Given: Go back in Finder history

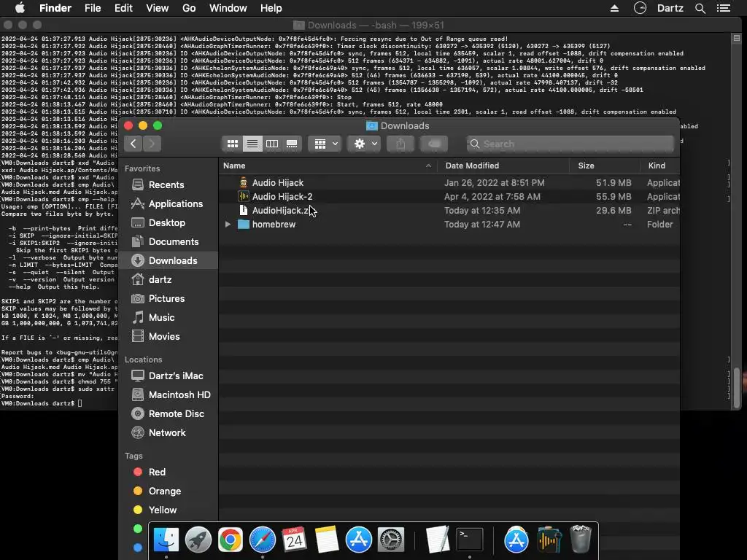Looking at the screenshot, I should pos(133,144).
